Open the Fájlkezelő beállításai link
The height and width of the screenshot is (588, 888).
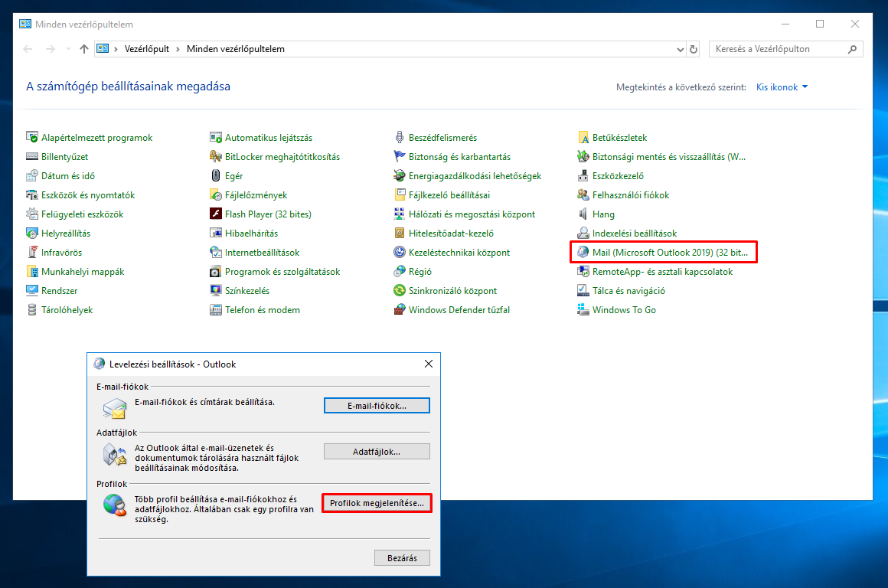click(449, 195)
